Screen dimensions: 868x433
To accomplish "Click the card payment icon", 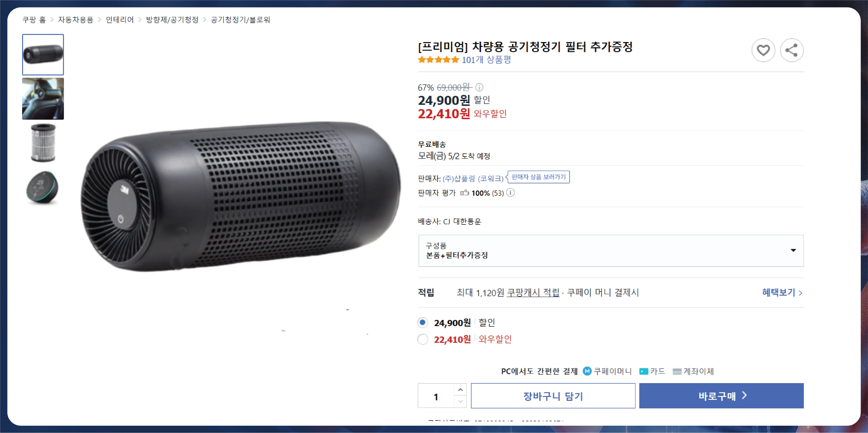I will (x=644, y=371).
